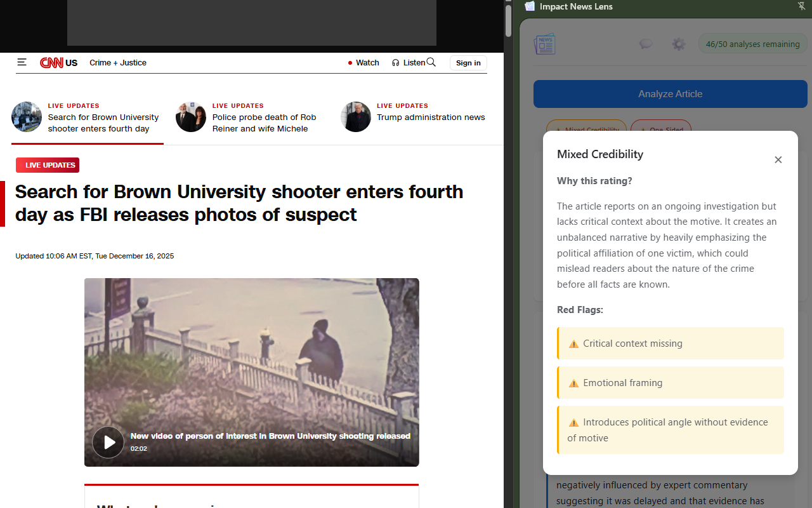Click the newspaper logo in the extension panel
The width and height of the screenshot is (812, 508).
click(545, 44)
